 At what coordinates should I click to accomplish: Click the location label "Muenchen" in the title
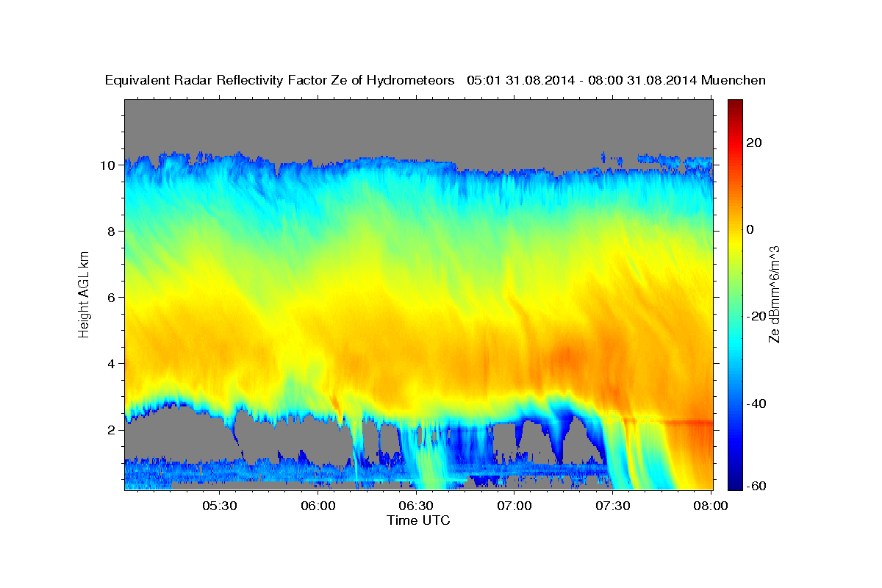tap(734, 81)
